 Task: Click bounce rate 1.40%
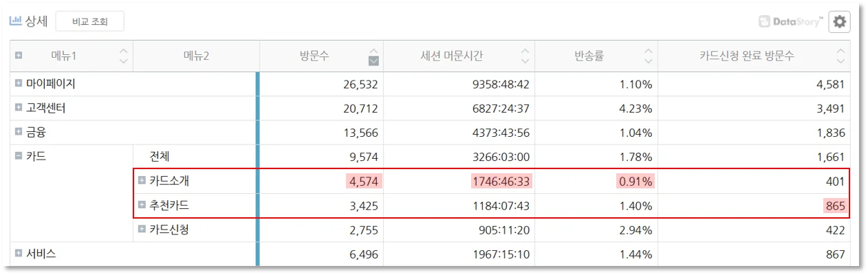(636, 205)
